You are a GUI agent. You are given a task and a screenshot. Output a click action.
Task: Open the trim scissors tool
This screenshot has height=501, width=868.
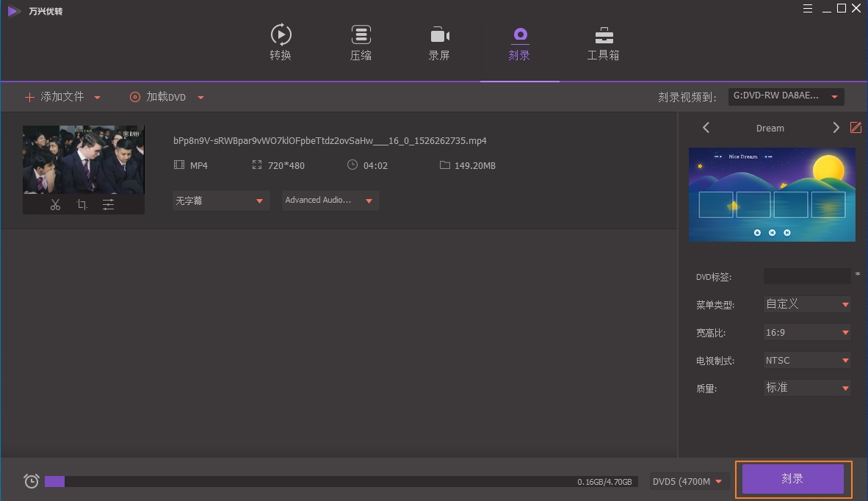click(x=55, y=205)
